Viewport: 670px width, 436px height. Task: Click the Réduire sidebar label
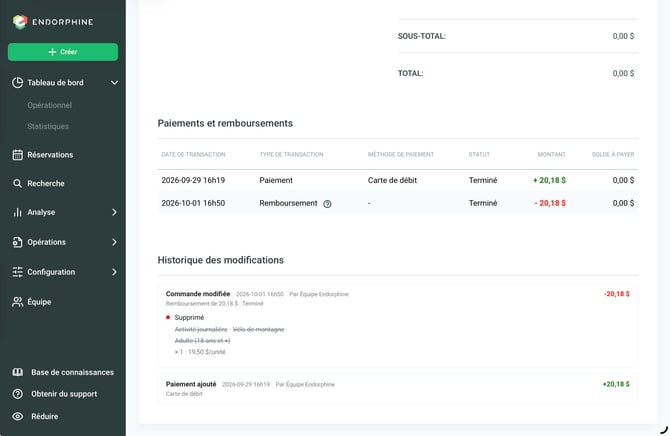coord(44,416)
